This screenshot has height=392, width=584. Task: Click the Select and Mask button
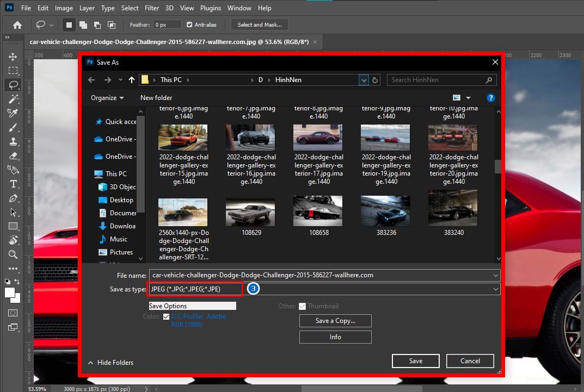pos(260,24)
